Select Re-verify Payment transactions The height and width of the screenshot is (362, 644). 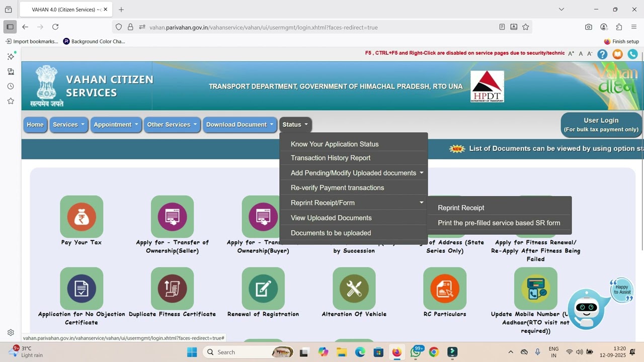pos(354,188)
